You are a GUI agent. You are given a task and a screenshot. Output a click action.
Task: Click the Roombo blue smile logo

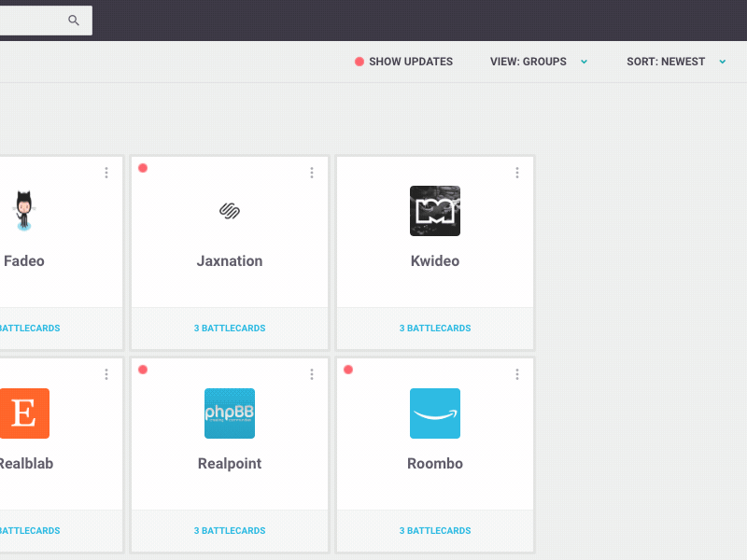coord(435,413)
